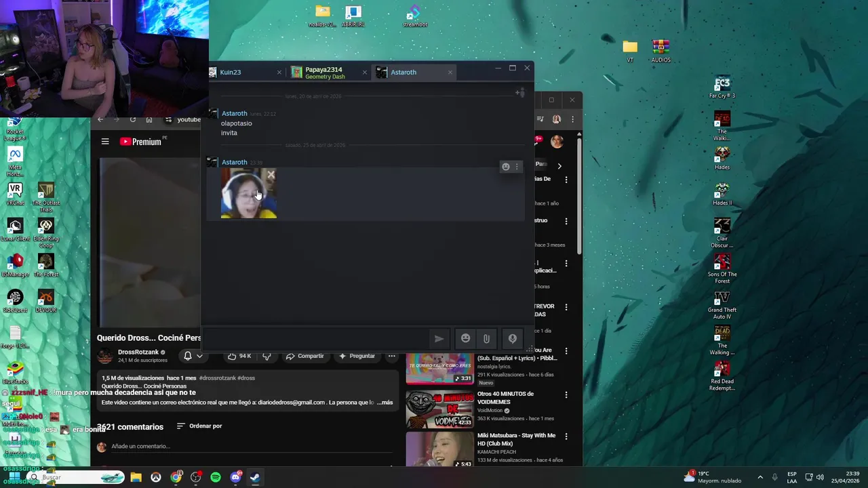Open YouTube hamburger guide menu
This screenshot has height=488, width=868.
coord(105,142)
